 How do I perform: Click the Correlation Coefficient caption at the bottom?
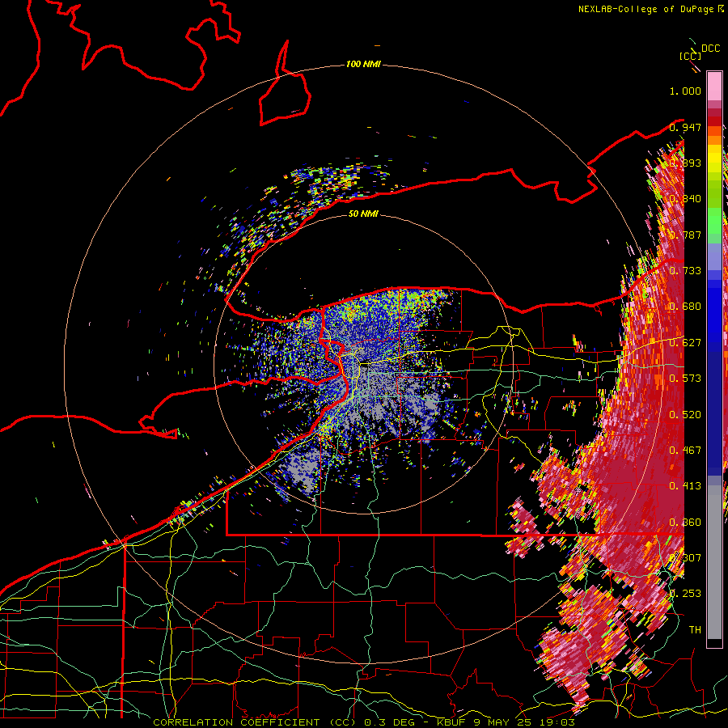364,722
